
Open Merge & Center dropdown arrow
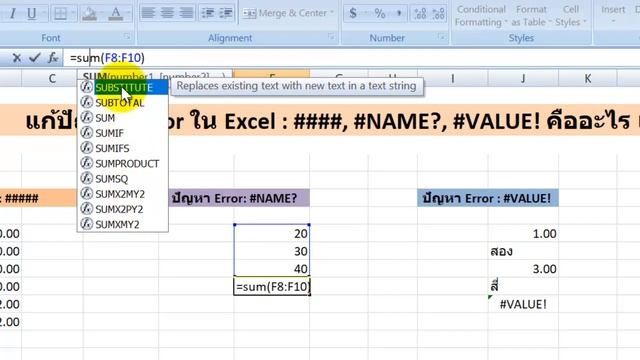[332, 13]
